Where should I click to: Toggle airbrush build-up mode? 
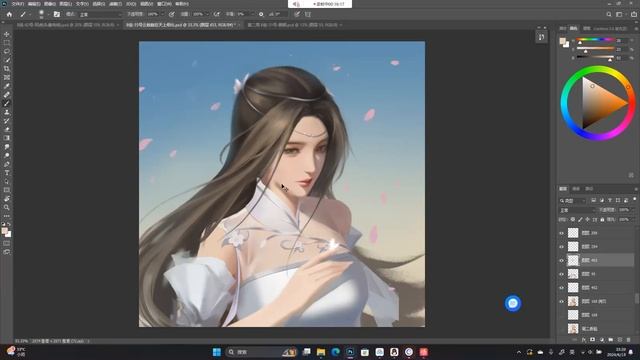217,14
